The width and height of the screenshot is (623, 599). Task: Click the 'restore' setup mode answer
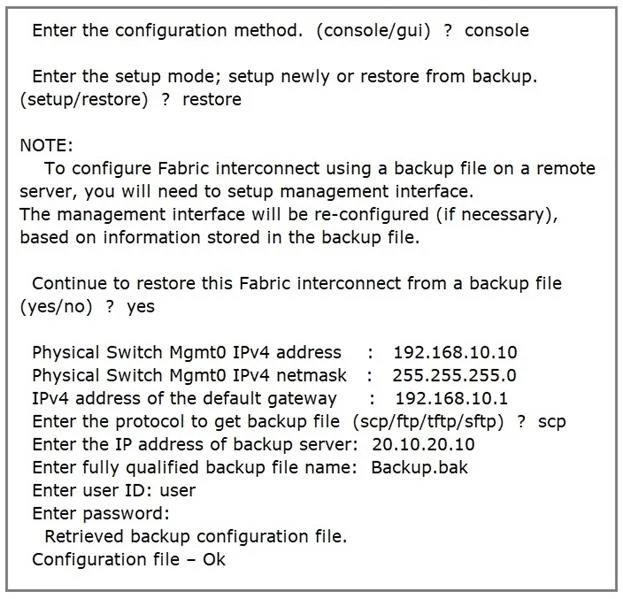pos(212,99)
